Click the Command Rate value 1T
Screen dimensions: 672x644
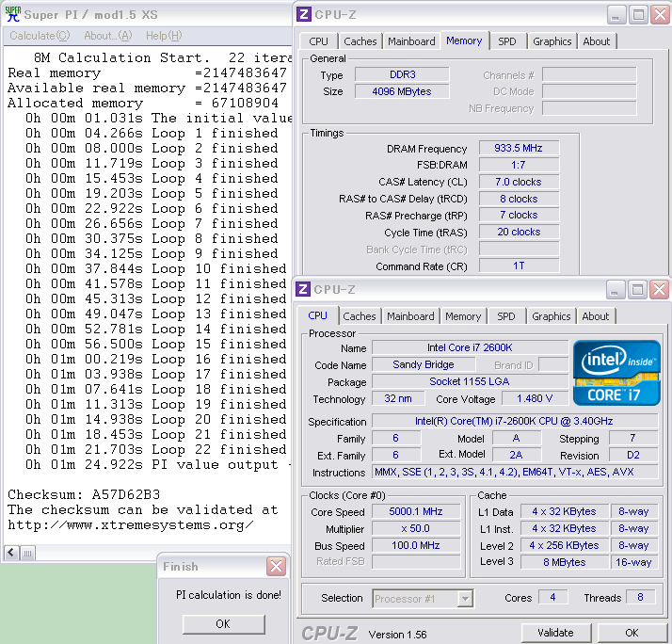click(519, 266)
